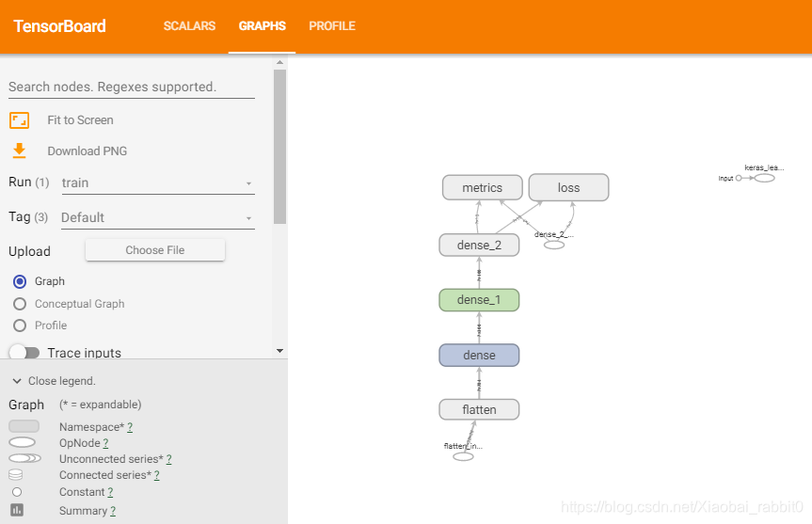The height and width of the screenshot is (524, 812).
Task: Click the Unconnected series legend icon
Action: pos(24,458)
